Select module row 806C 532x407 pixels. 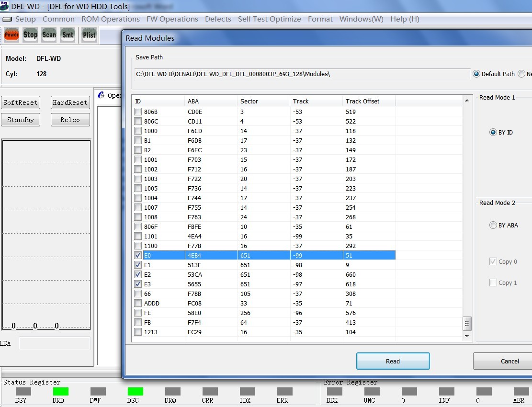[264, 122]
